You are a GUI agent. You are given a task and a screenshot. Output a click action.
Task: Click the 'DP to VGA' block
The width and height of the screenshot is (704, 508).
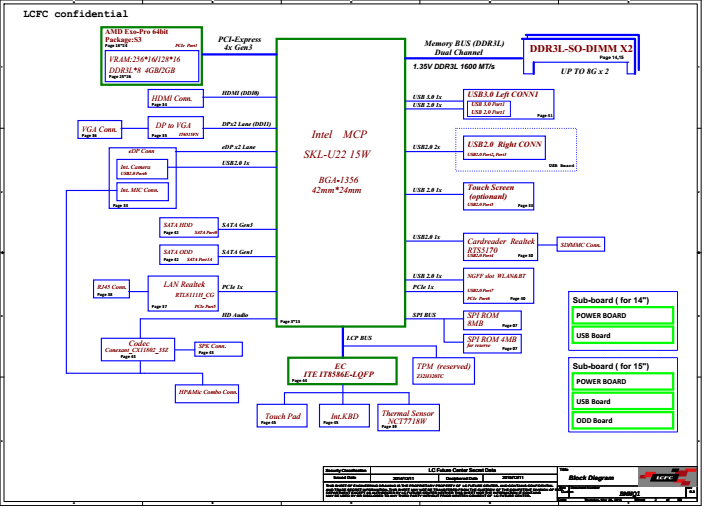(x=176, y=127)
